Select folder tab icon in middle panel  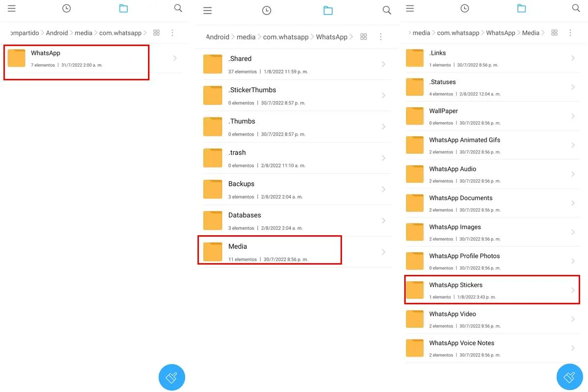click(328, 10)
